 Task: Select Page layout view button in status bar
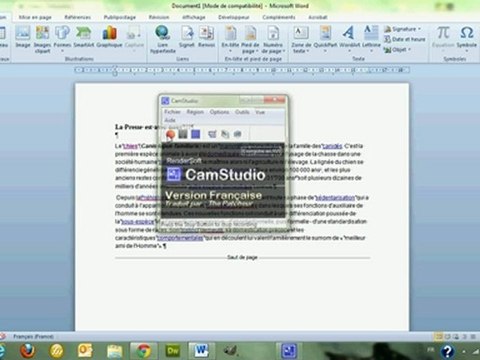pyautogui.click(x=439, y=337)
